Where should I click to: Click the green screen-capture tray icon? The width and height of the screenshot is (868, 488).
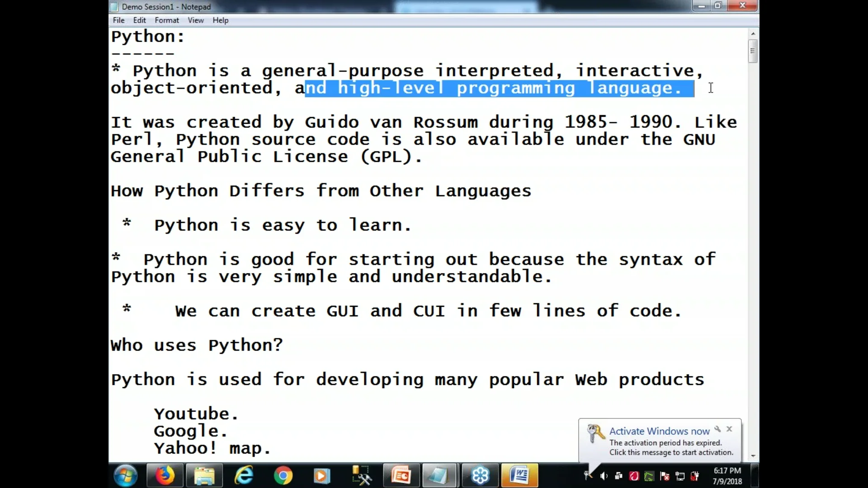pos(649,476)
